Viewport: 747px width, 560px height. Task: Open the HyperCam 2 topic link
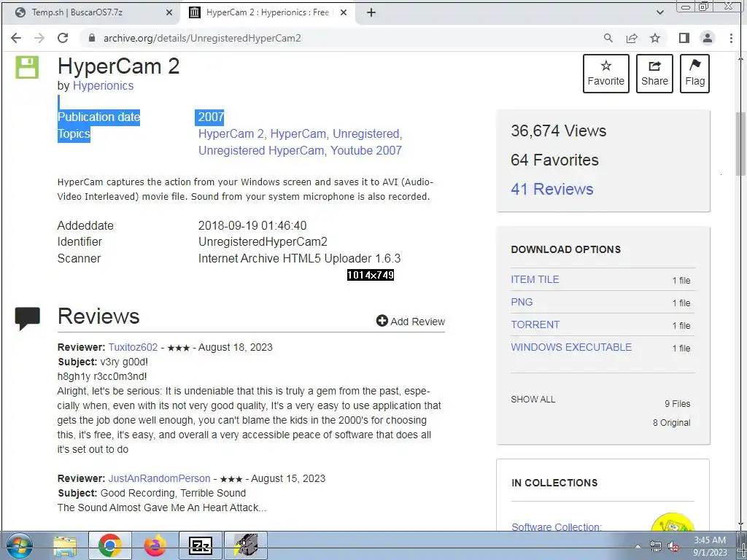point(231,134)
